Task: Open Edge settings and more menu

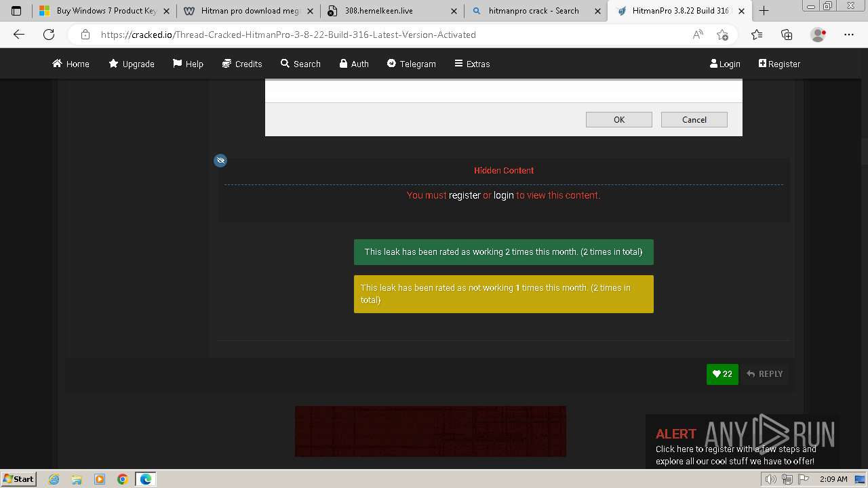Action: (849, 35)
